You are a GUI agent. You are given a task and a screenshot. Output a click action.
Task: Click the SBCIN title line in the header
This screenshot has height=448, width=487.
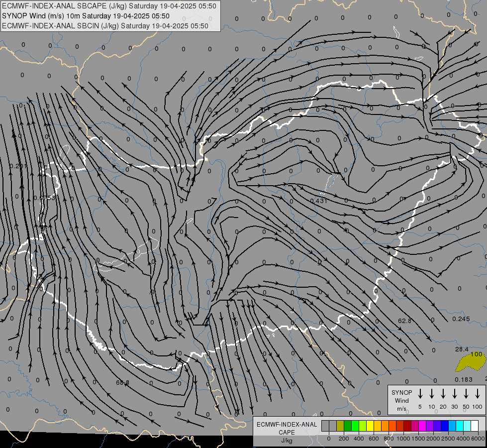[x=105, y=26]
